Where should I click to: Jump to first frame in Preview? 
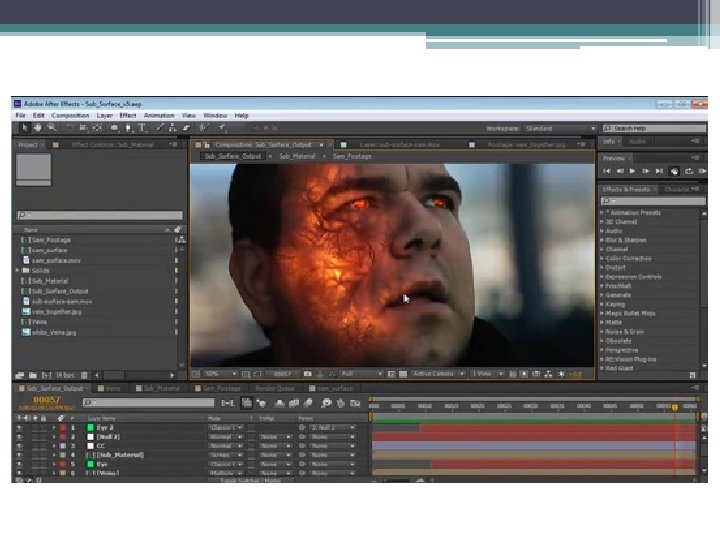pyautogui.click(x=607, y=171)
